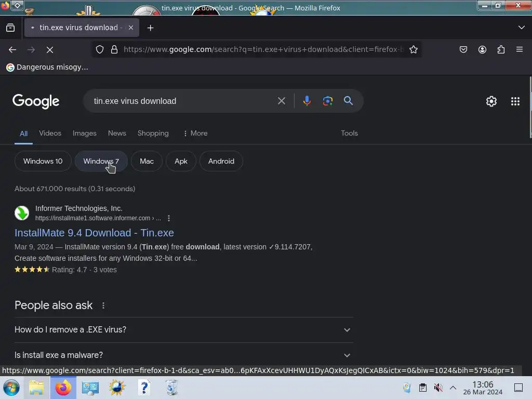Switch to the News tab

pyautogui.click(x=117, y=134)
